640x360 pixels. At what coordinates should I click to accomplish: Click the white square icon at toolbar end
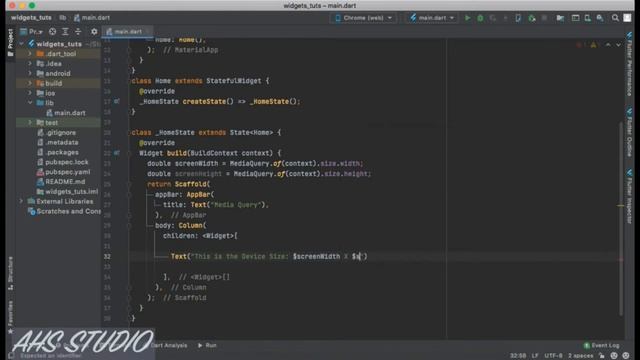(x=627, y=18)
